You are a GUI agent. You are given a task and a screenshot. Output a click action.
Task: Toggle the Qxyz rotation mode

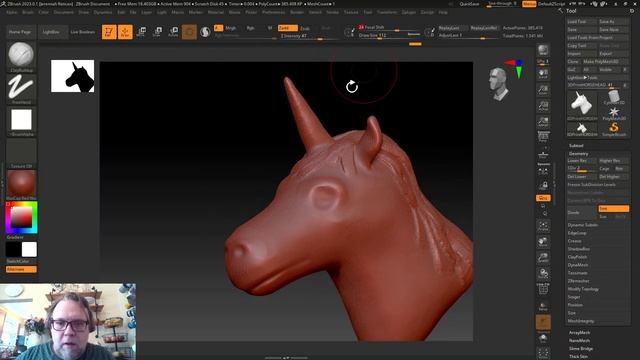tap(543, 198)
